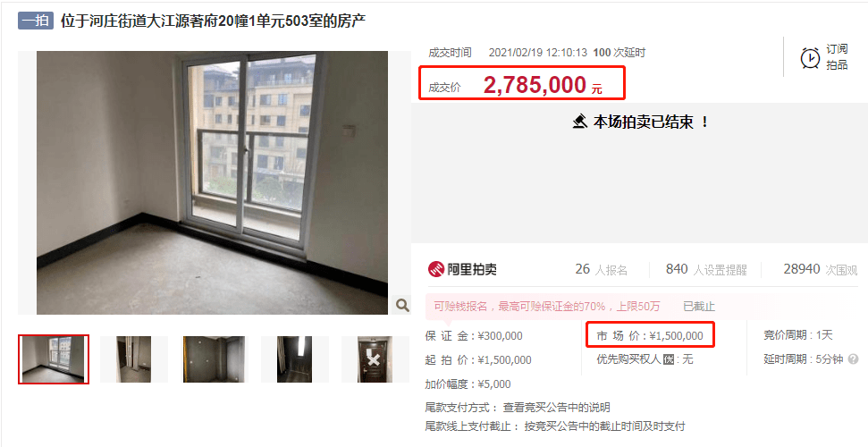Screen dimensions: 868x447
Task: Click the 一拍 badge beside the title
Action: 36,21
